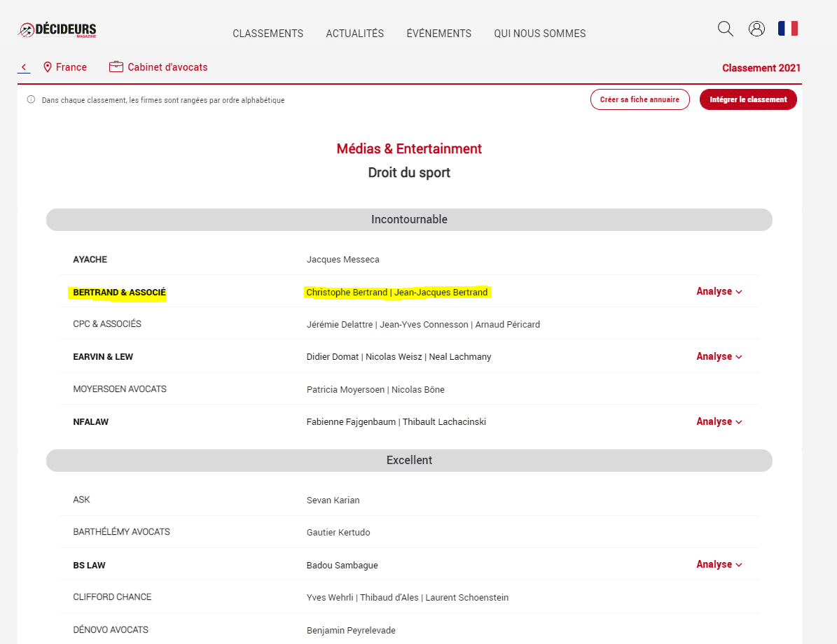Click the info icon beside alphabetical note
Screen dimensions: 837x644
31,100
